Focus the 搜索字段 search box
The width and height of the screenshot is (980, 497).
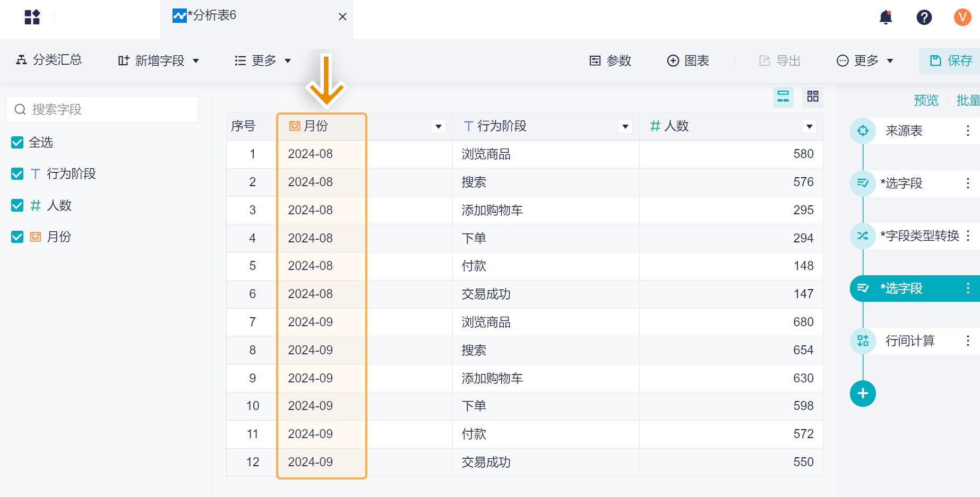[x=102, y=109]
